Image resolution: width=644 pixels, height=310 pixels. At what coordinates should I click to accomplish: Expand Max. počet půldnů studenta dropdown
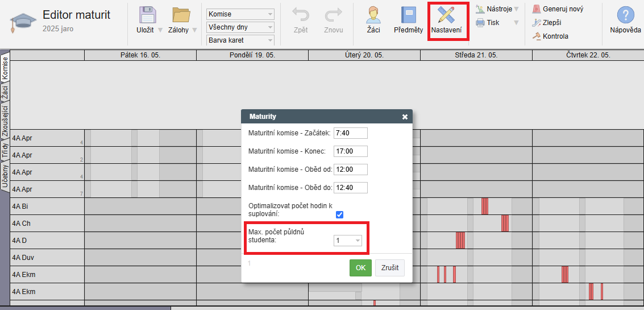pyautogui.click(x=348, y=241)
